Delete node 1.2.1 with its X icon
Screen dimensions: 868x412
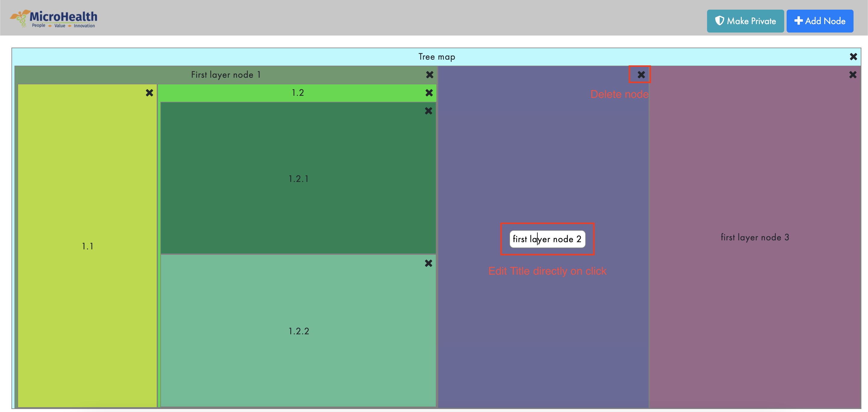(x=428, y=111)
